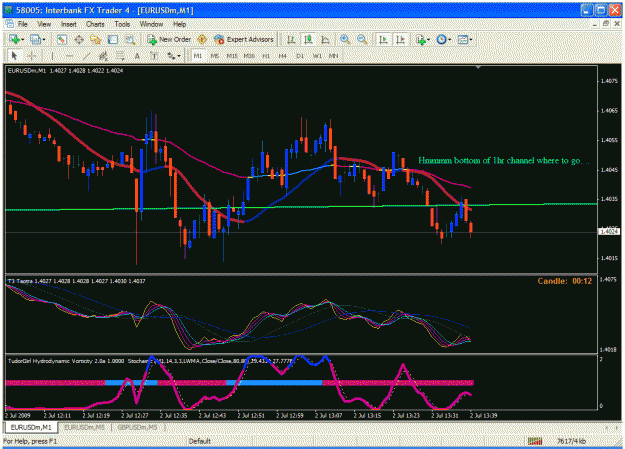Click the 'Default' profile in status bar
The width and height of the screenshot is (625, 449).
pos(199,441)
